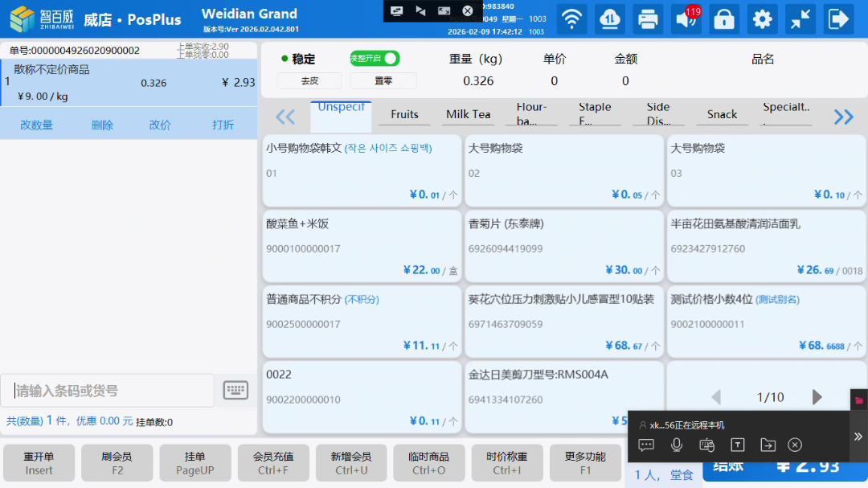Viewport: 868px width, 488px height.
Task: Go to next product page arrow
Action: click(x=817, y=397)
